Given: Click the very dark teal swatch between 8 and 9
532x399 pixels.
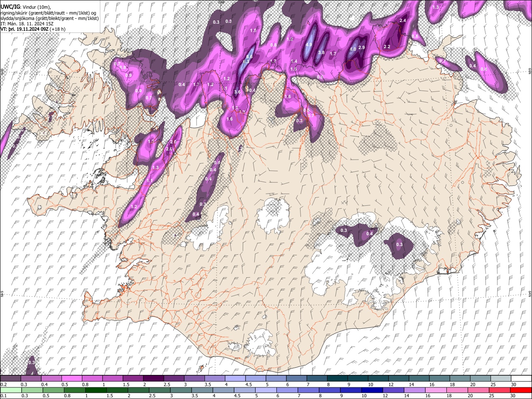Looking at the screenshot, I should tap(337, 379).
